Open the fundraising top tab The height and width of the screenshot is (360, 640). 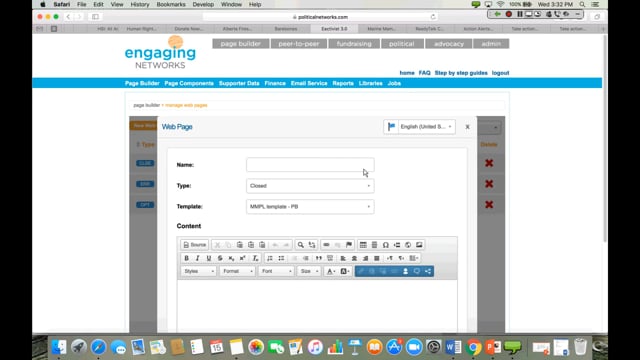(354, 44)
